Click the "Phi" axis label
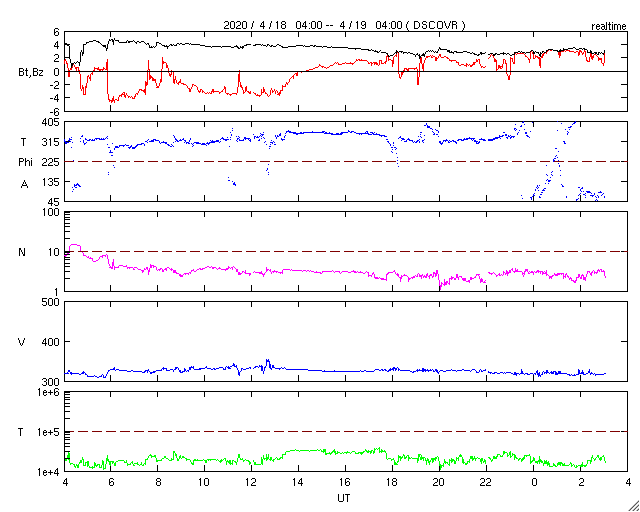This screenshot has width=640, height=512. tap(25, 162)
